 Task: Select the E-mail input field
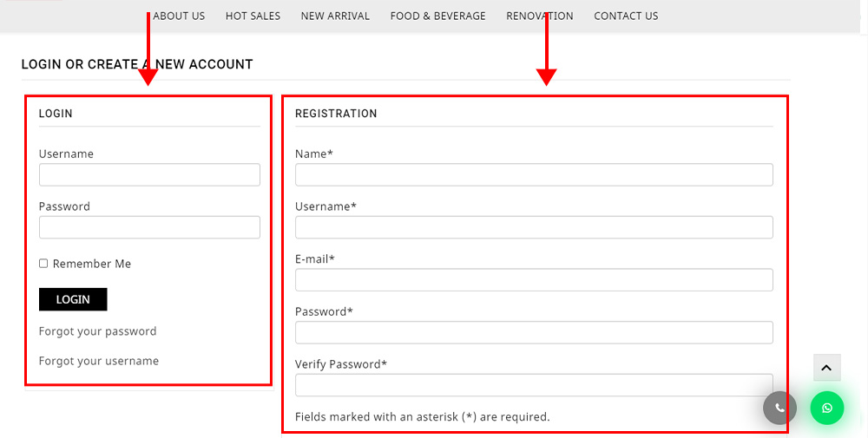(534, 280)
